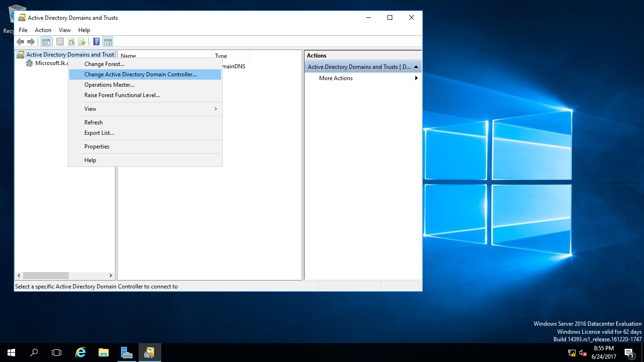Image resolution: width=644 pixels, height=362 pixels.
Task: Open Properties from the context menu
Action: tap(145, 147)
